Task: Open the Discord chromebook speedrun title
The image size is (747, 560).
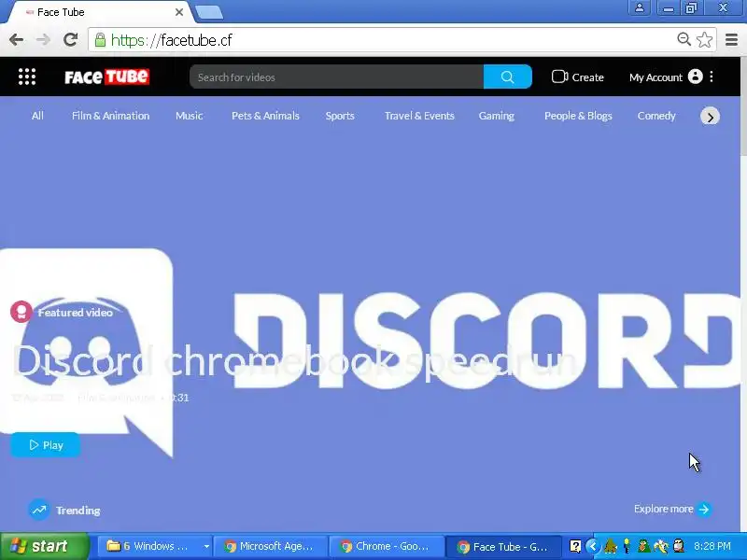Action: tap(294, 360)
